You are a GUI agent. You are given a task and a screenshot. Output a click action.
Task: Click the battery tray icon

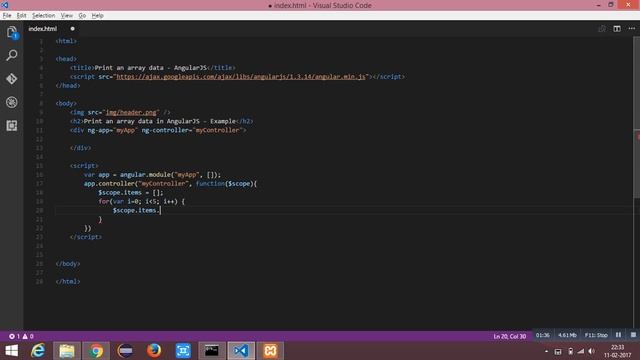(x=570, y=351)
